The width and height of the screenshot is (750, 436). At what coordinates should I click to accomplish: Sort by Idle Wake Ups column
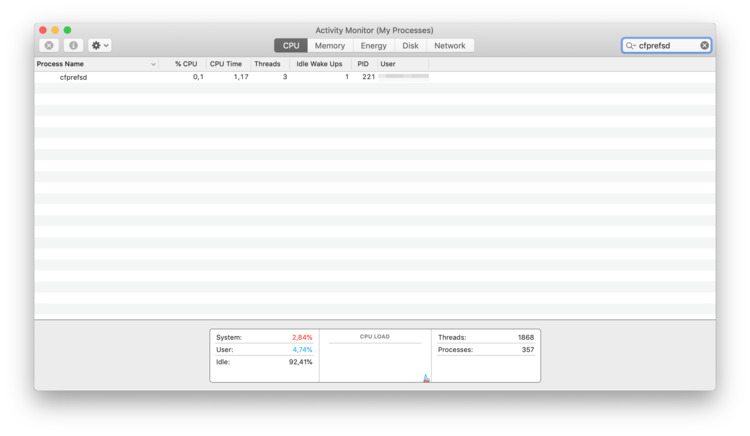tap(319, 64)
